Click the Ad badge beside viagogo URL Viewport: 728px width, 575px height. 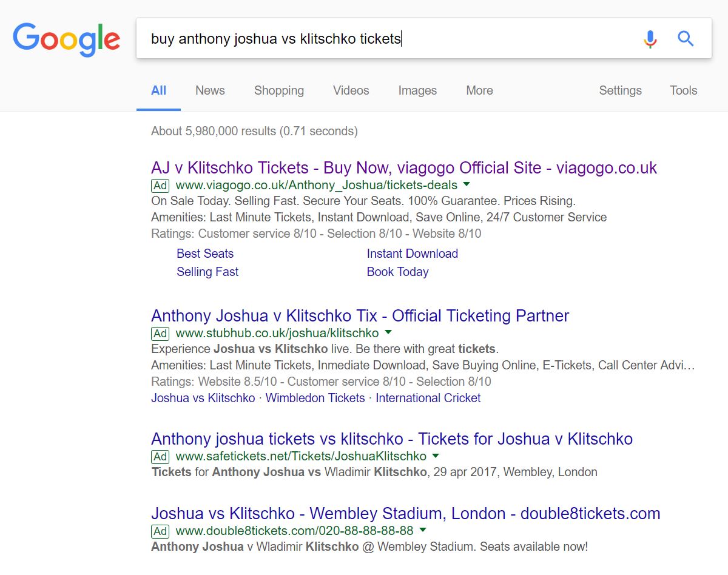[x=160, y=185]
